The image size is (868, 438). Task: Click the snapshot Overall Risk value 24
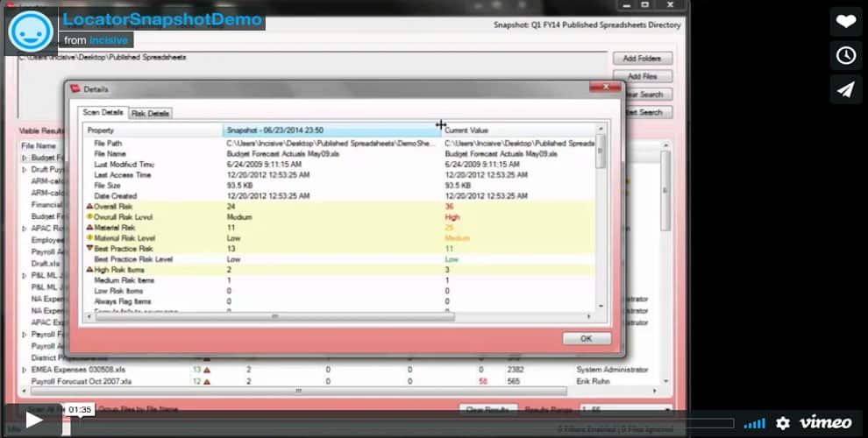[x=231, y=206]
